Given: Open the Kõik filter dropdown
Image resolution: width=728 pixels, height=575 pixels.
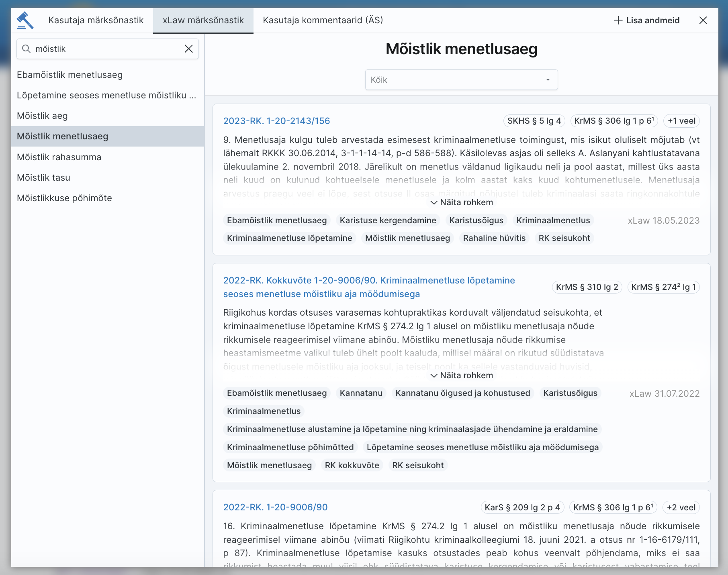Looking at the screenshot, I should click(x=461, y=80).
